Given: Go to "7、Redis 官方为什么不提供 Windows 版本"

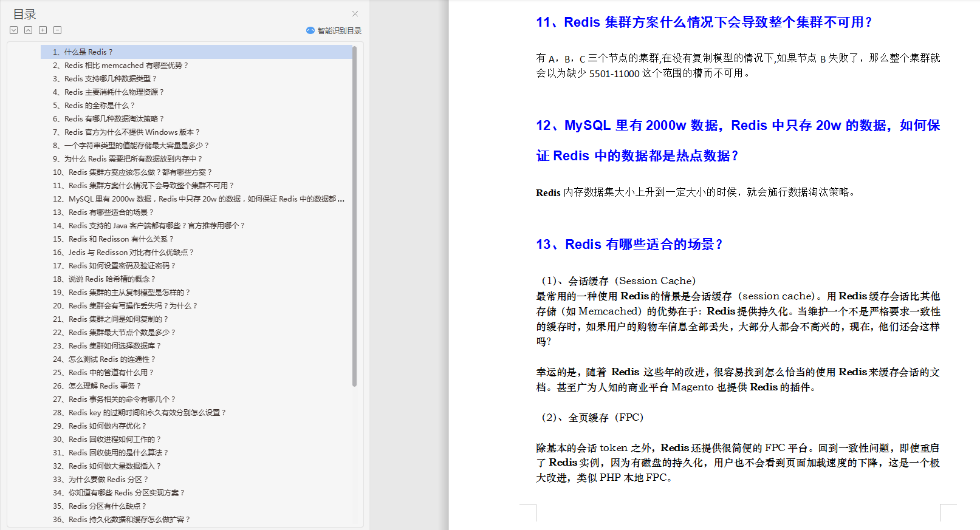Looking at the screenshot, I should [126, 132].
